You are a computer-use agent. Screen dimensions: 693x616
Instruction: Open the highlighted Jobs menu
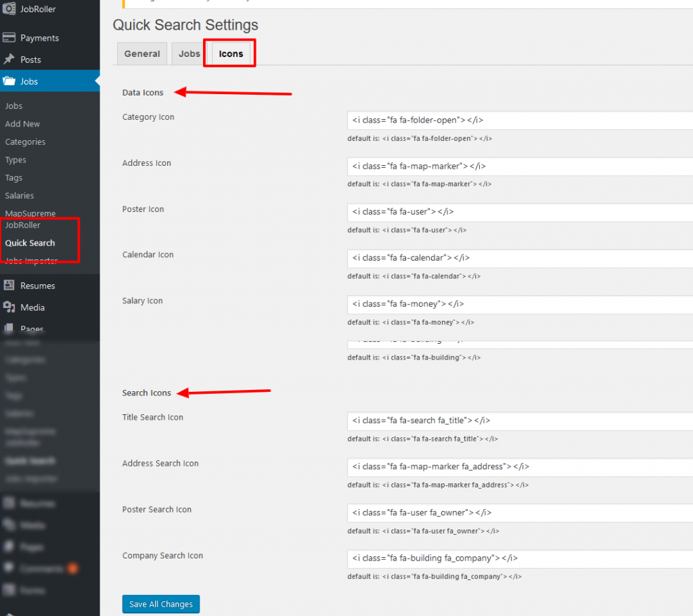(50, 81)
